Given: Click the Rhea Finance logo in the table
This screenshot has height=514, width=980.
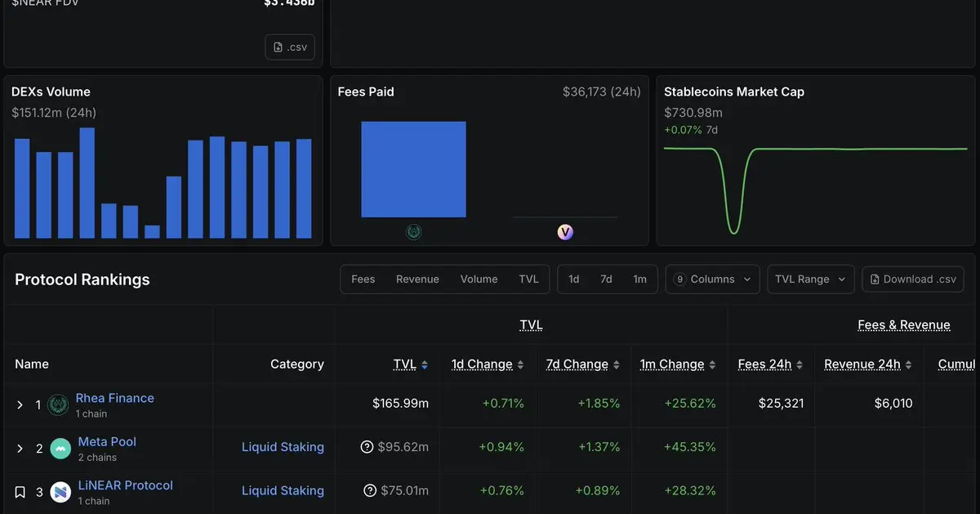Looking at the screenshot, I should click(58, 404).
